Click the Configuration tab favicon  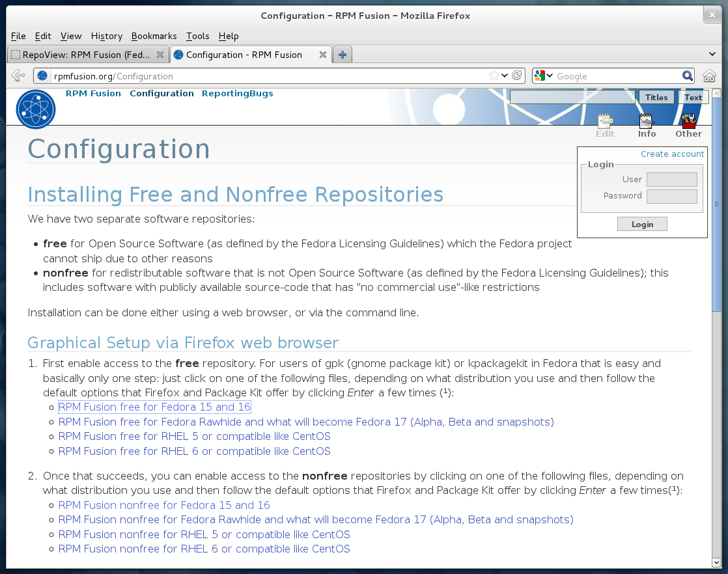pos(178,55)
